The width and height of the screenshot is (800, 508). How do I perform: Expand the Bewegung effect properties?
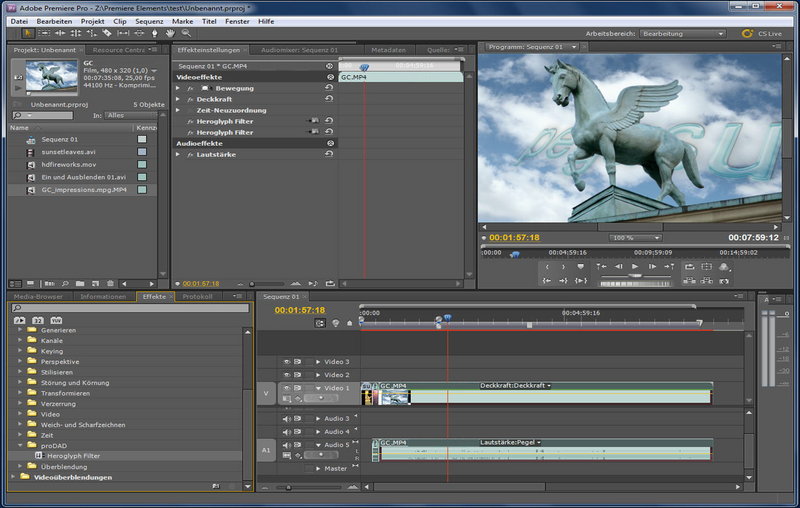pyautogui.click(x=178, y=88)
